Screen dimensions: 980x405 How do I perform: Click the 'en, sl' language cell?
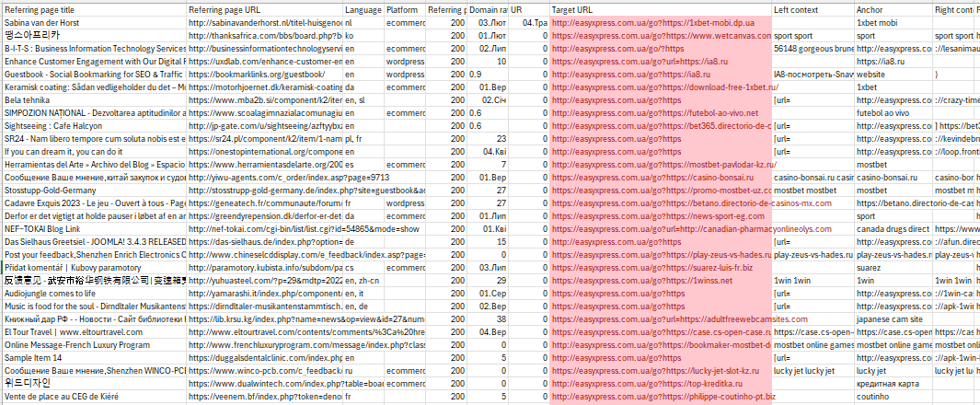(x=363, y=100)
